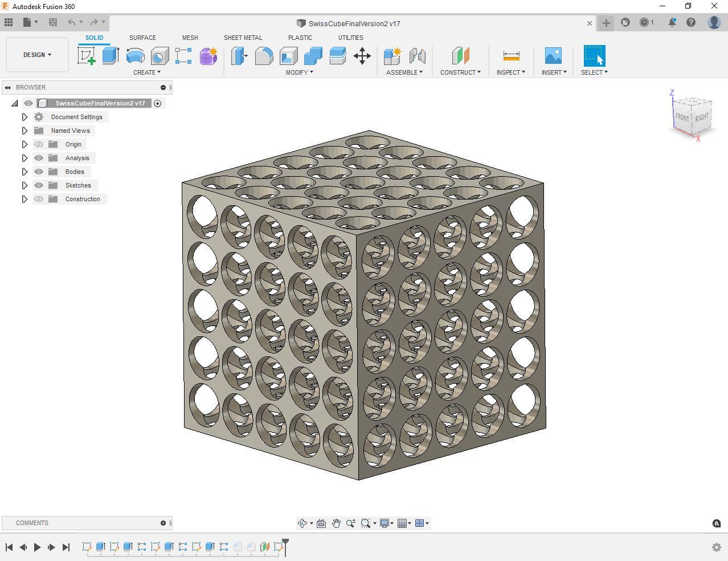Select the Pan tool in navigation bar
Screen dimensions: 728x561
pos(336,523)
